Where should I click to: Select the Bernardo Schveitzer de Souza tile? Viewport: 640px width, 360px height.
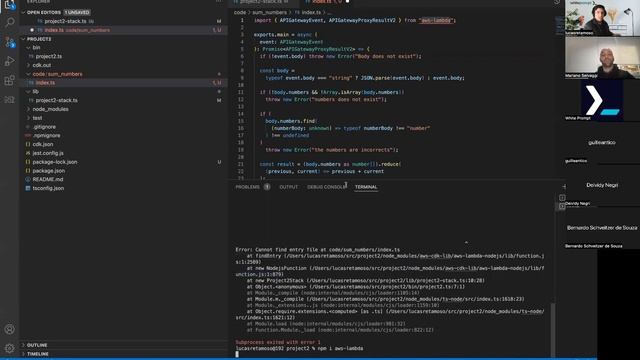tap(602, 228)
